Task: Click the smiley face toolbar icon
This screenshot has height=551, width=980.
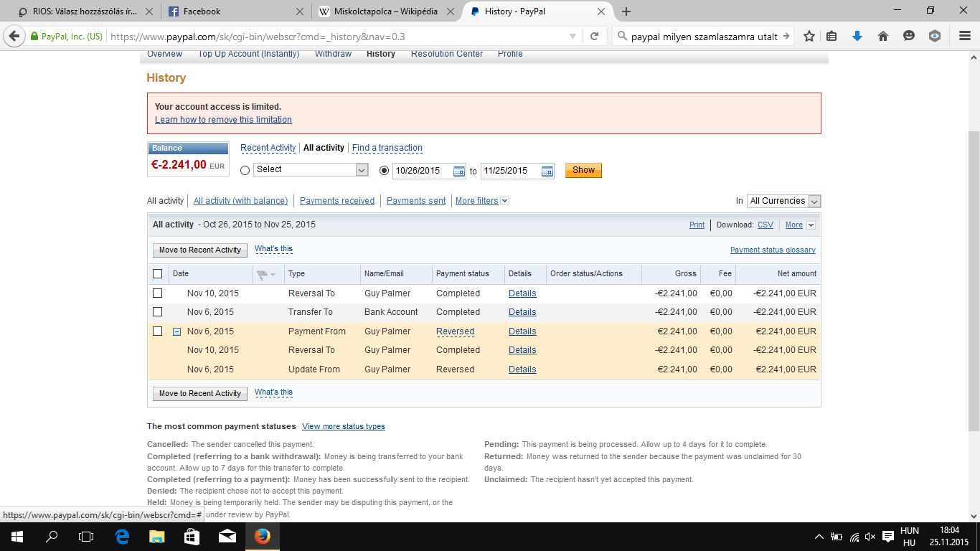Action: click(909, 36)
